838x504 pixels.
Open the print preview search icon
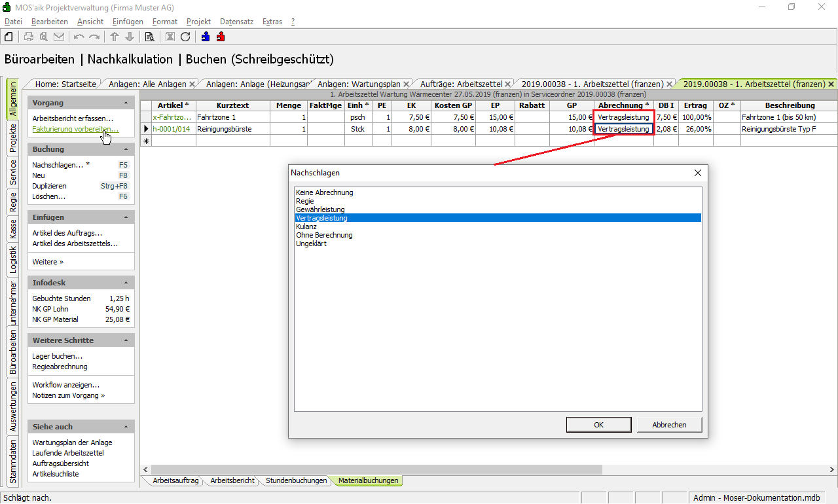point(149,37)
